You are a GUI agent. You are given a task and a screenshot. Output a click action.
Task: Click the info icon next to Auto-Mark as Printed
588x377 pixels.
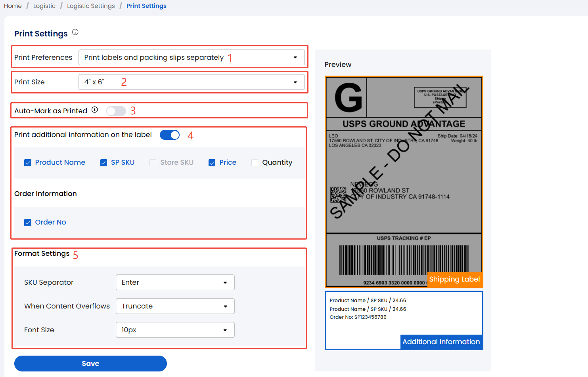click(95, 110)
